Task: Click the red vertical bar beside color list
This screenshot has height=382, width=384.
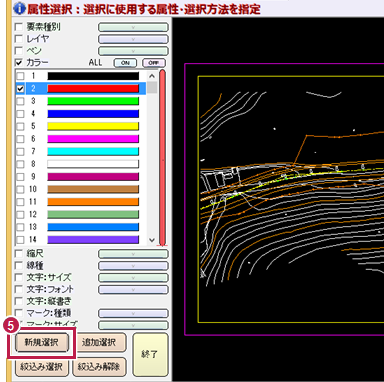Action: [162, 158]
